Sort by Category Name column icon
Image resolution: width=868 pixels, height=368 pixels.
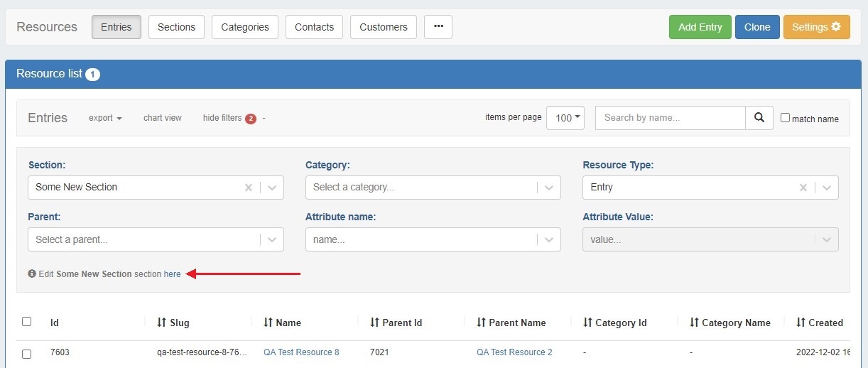point(694,323)
